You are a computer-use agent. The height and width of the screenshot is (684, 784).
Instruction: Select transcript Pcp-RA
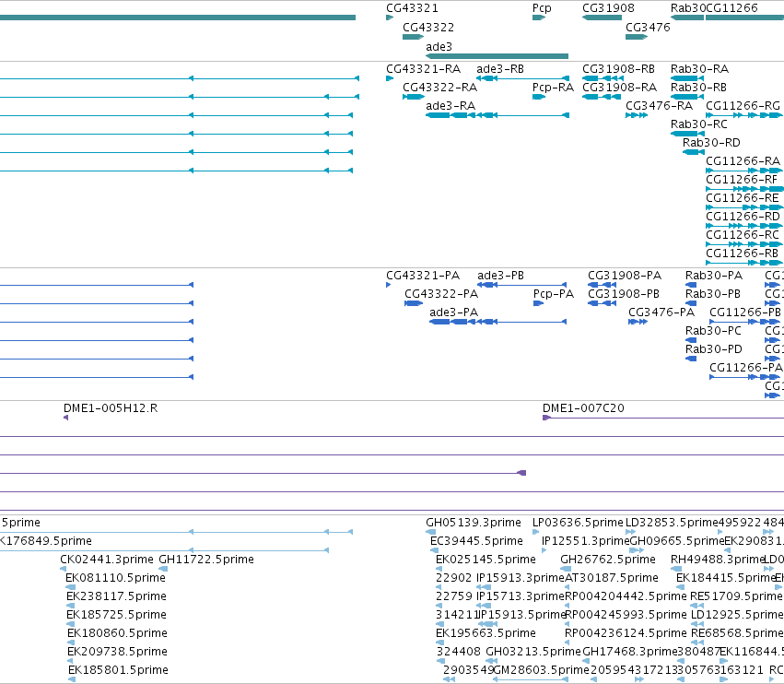pyautogui.click(x=553, y=88)
